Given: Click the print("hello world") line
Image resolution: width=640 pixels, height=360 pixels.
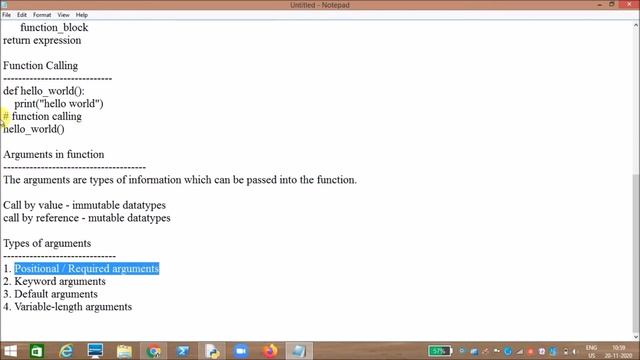Looking at the screenshot, I should (x=59, y=104).
